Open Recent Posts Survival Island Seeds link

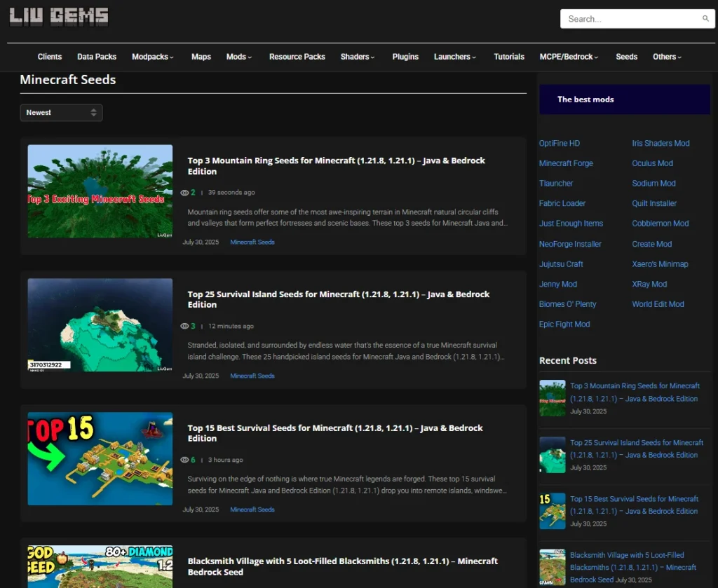coord(637,449)
